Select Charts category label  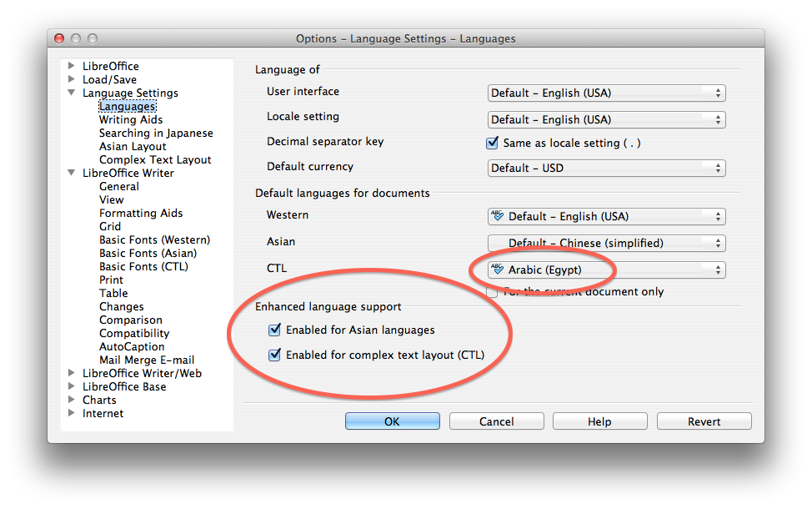tap(99, 401)
